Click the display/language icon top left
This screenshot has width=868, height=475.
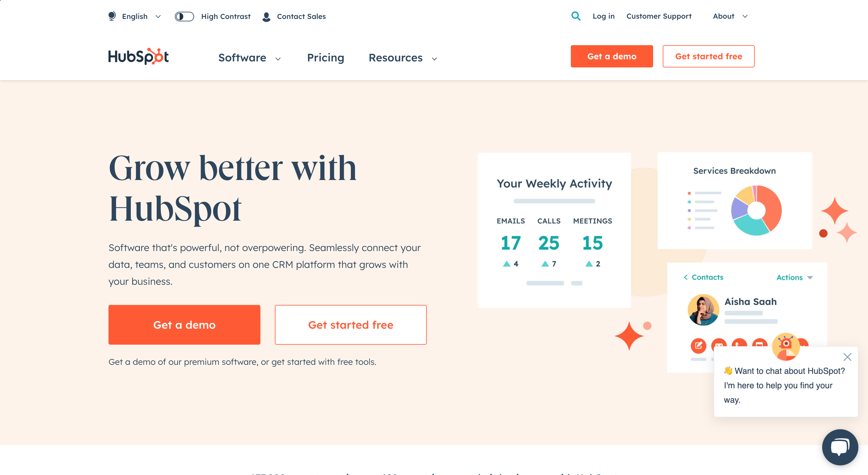(x=111, y=16)
